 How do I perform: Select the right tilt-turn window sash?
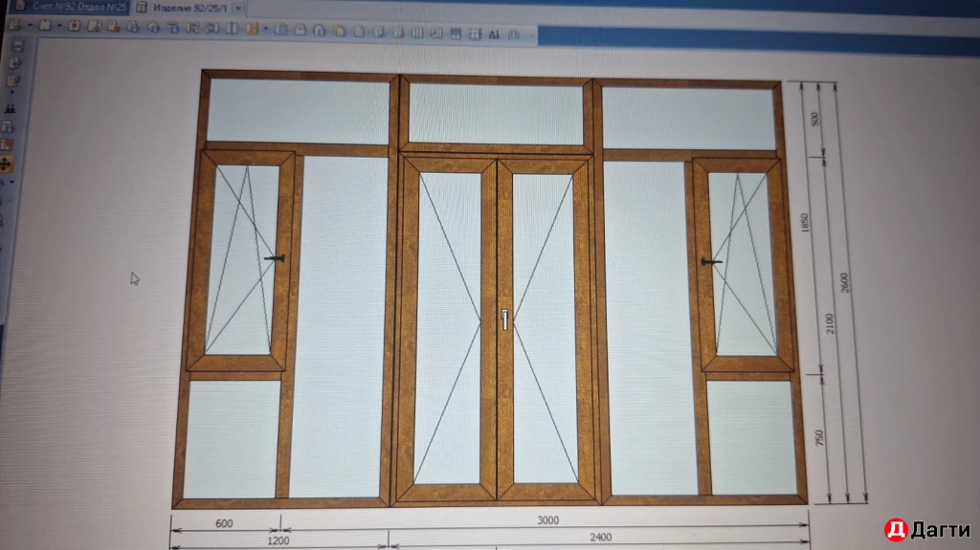point(741,262)
